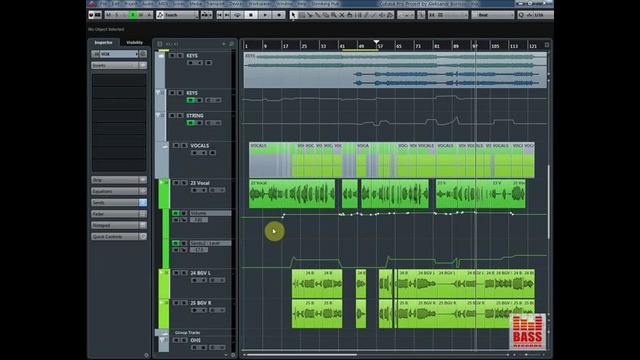The image size is (640, 360).
Task: Expand the Equalizers section in Inspector
Action: (x=115, y=191)
